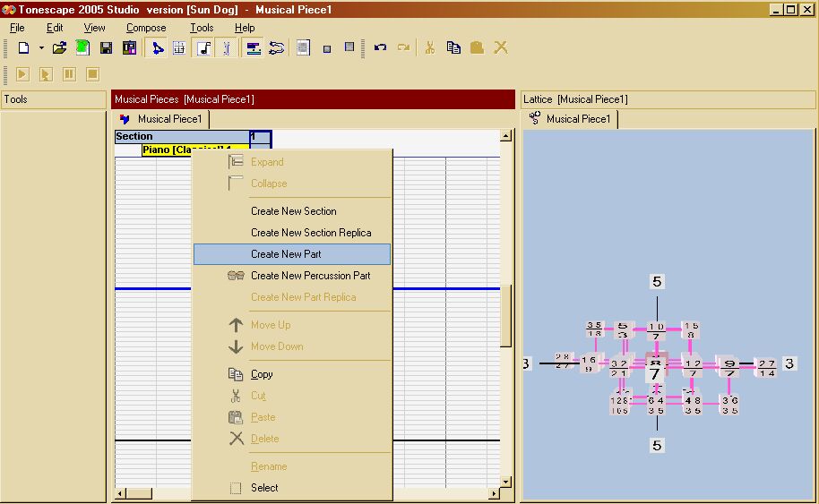The image size is (819, 504).
Task: Click the small square size icon
Action: click(327, 49)
